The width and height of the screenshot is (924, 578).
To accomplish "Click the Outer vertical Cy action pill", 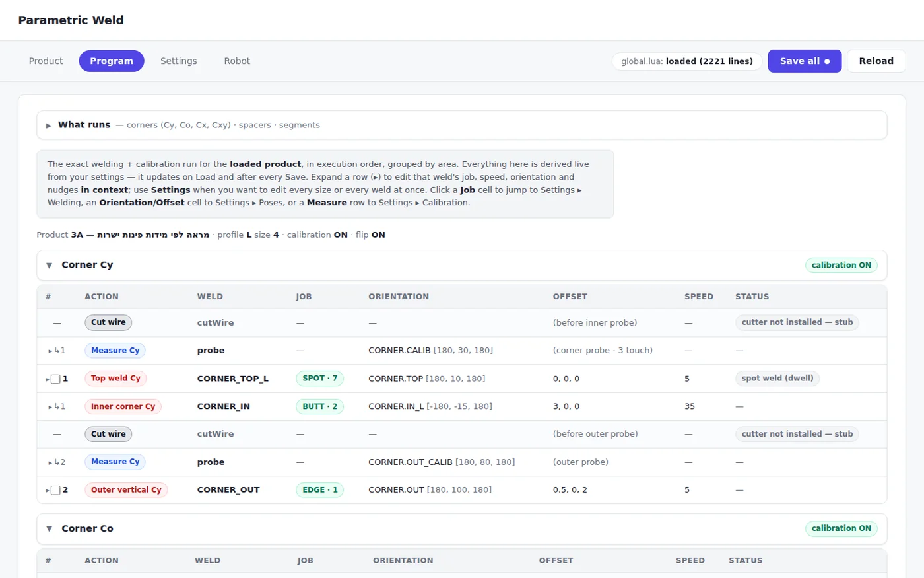I will 126,489.
